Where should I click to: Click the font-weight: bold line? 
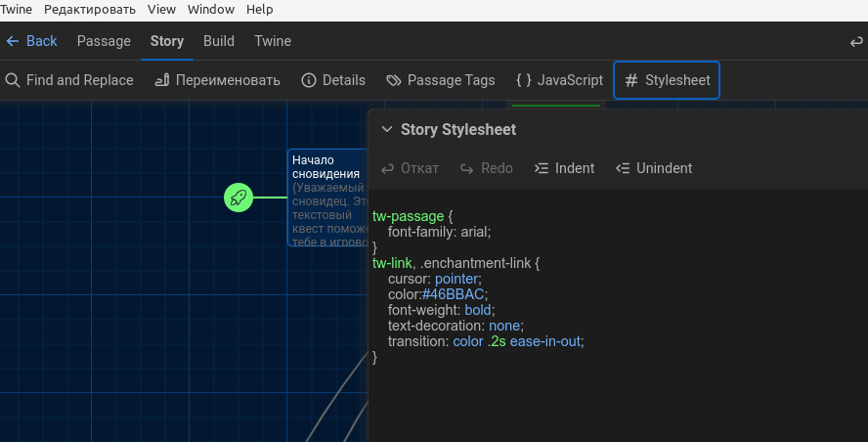[441, 310]
